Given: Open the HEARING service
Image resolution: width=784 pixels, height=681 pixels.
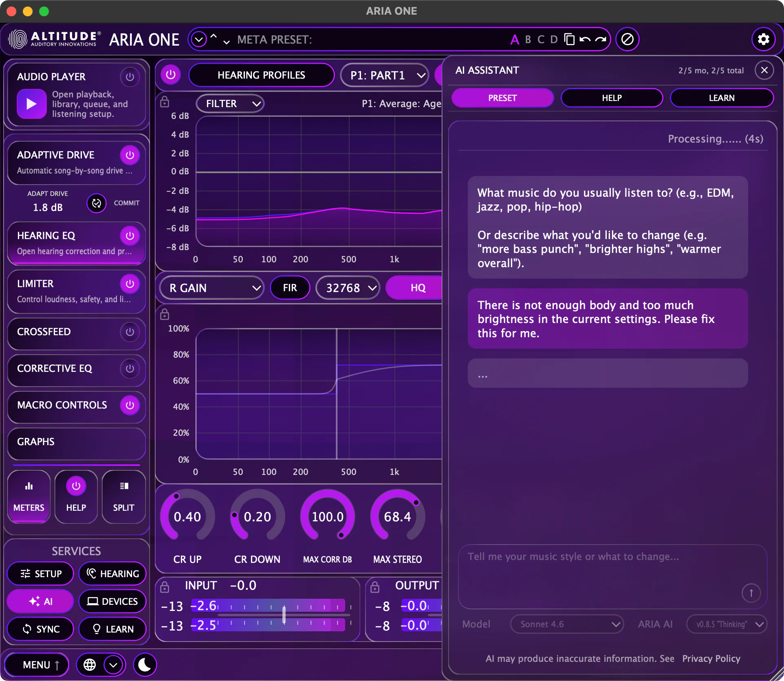Looking at the screenshot, I should point(112,573).
